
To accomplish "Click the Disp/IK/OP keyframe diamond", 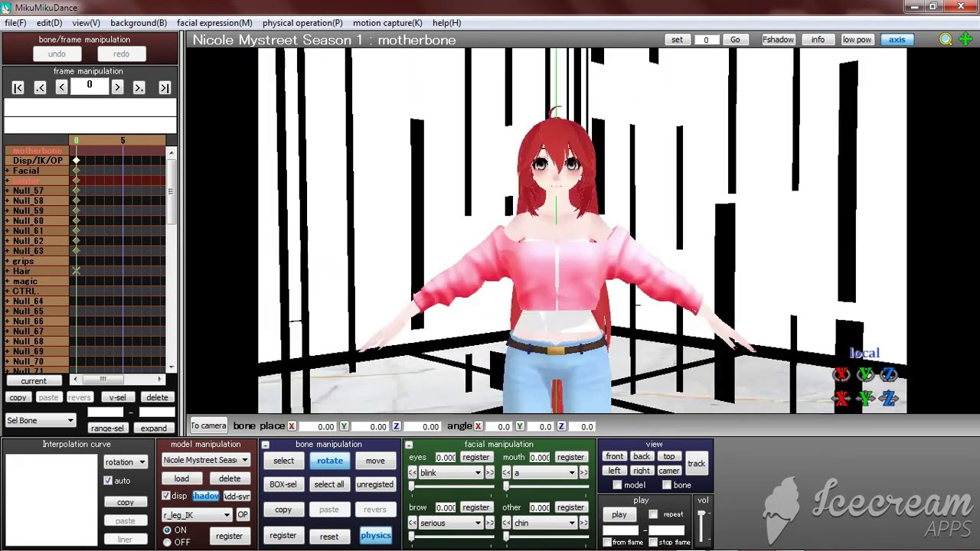I will tap(76, 161).
